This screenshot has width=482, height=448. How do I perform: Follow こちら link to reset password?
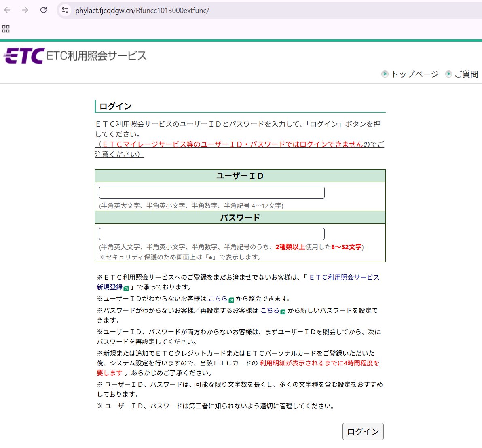click(270, 310)
